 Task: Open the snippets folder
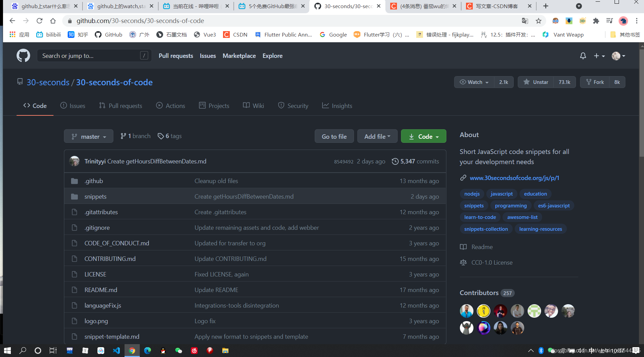pos(95,197)
